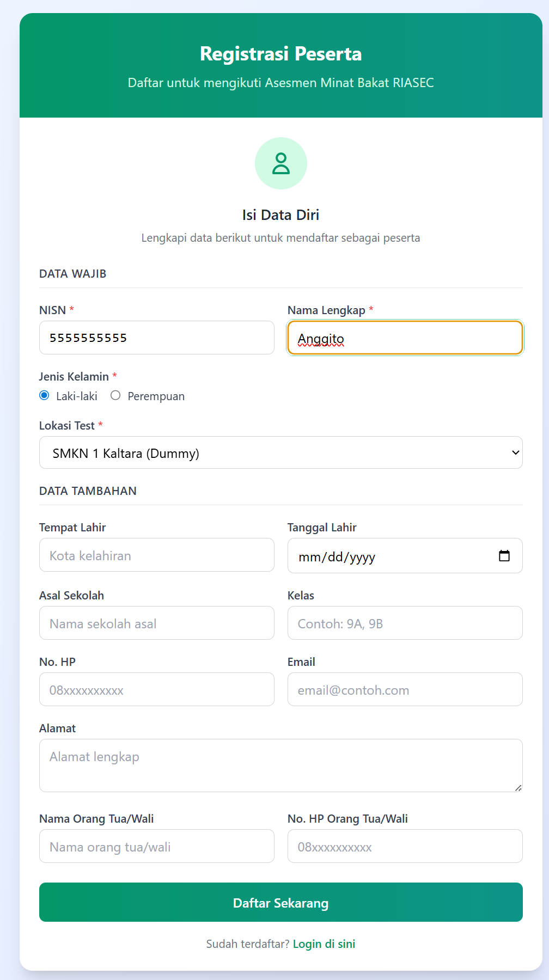Click the user profile avatar icon
Viewport: 549px width, 980px height.
click(281, 163)
